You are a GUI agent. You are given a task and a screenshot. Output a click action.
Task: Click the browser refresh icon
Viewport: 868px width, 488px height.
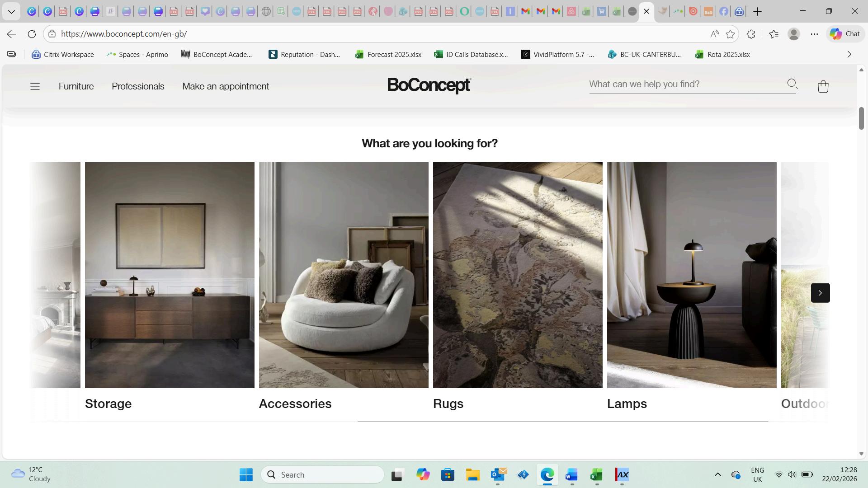[x=32, y=34]
